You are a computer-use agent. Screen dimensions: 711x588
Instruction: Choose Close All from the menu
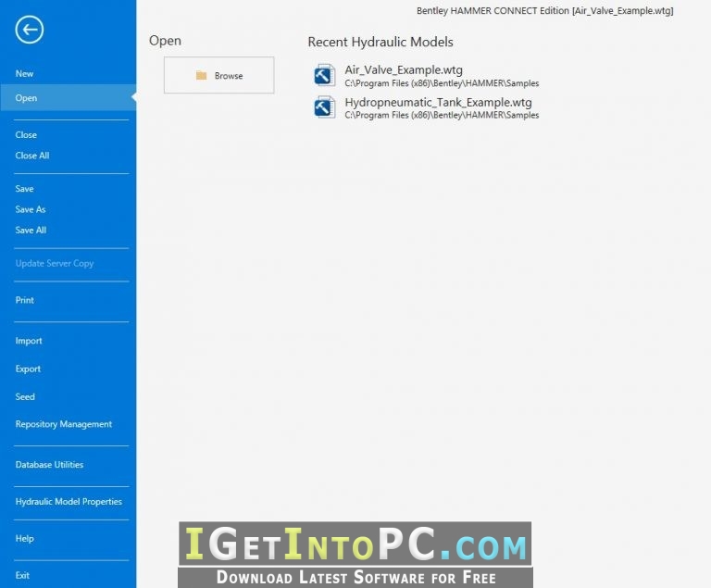coord(32,156)
